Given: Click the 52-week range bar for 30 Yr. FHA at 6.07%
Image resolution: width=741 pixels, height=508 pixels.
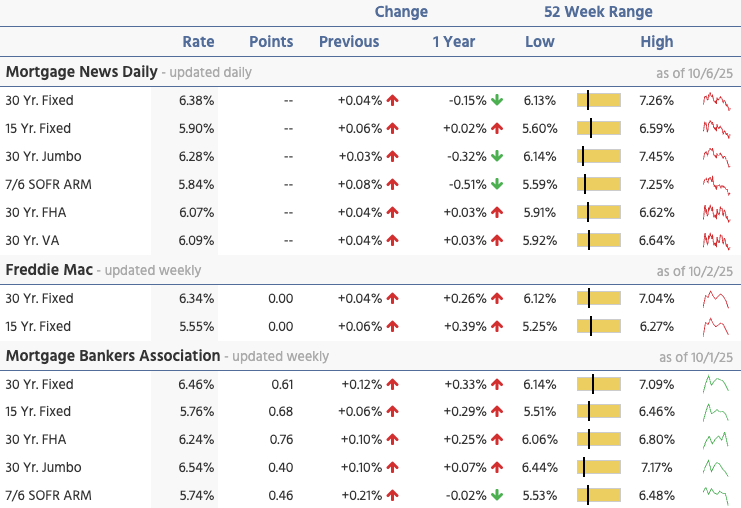Looking at the screenshot, I should [x=599, y=213].
